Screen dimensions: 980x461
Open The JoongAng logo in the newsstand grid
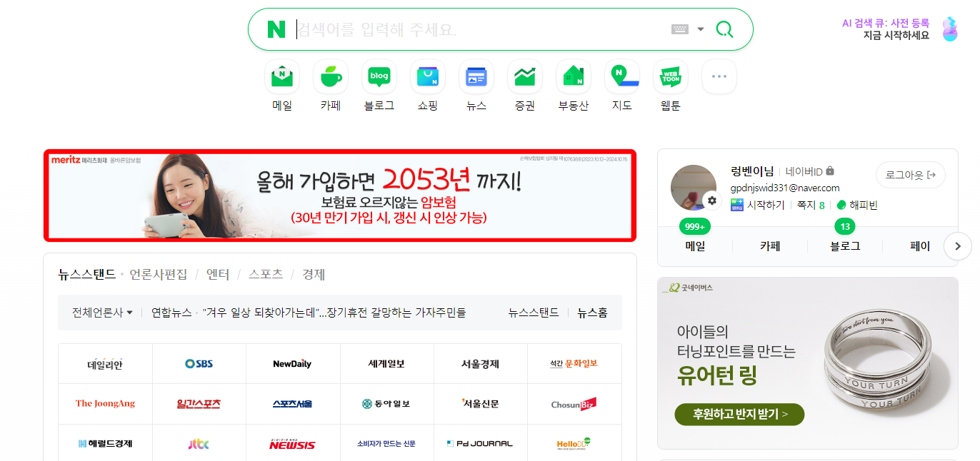(x=106, y=404)
